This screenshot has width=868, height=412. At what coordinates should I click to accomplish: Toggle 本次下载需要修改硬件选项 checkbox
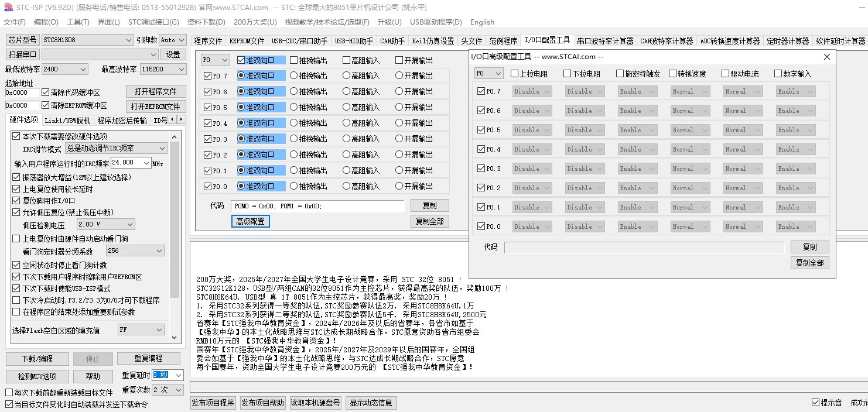tap(59, 136)
